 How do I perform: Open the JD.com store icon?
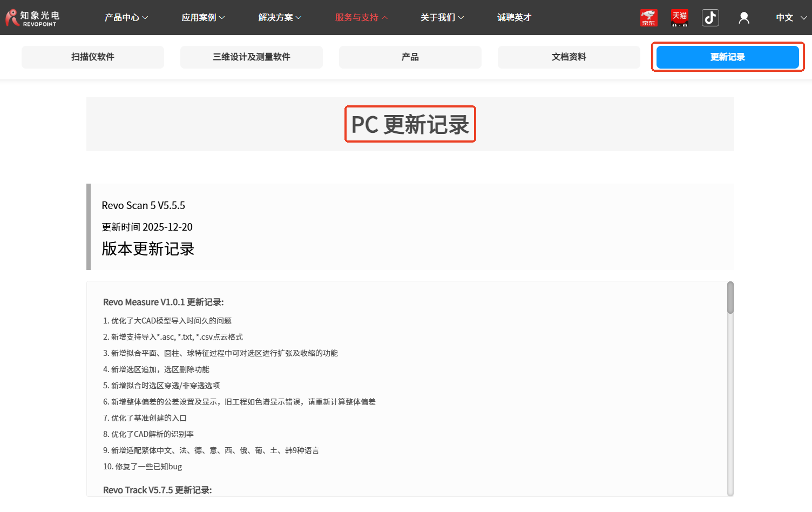(x=648, y=18)
